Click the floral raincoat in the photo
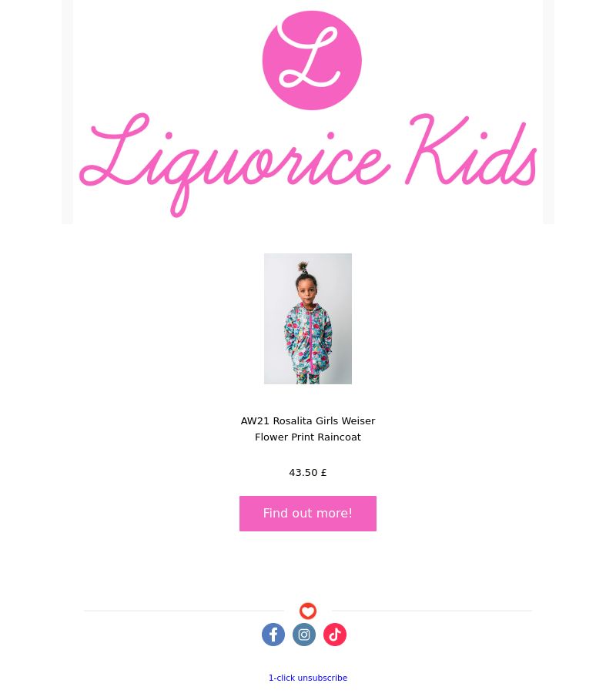The image size is (616, 700). [x=307, y=340]
